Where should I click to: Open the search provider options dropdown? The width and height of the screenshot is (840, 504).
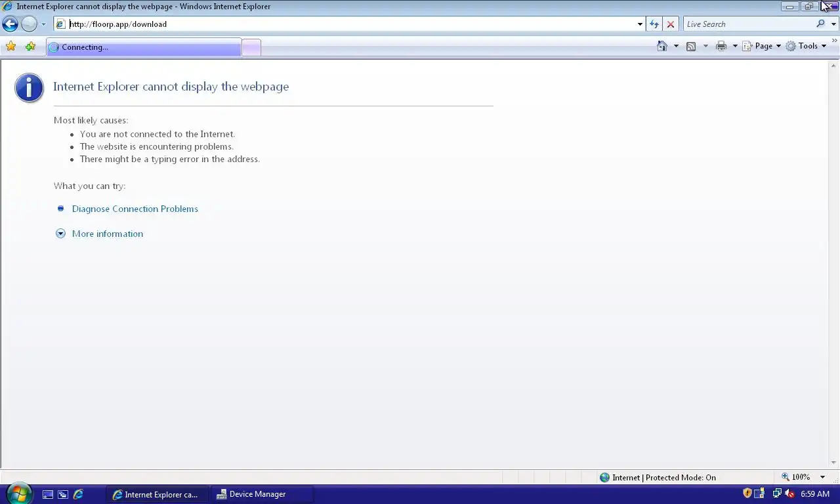834,24
